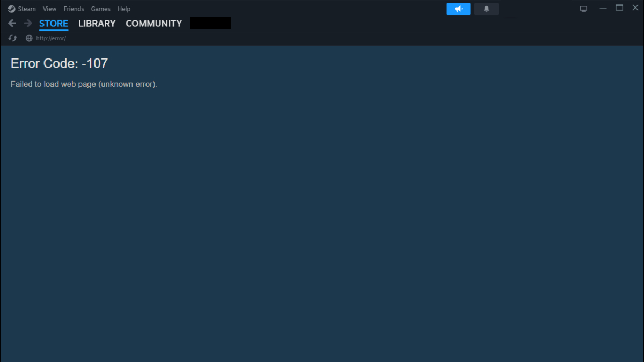
Task: Switch to the STORE tab
Action: coord(54,24)
